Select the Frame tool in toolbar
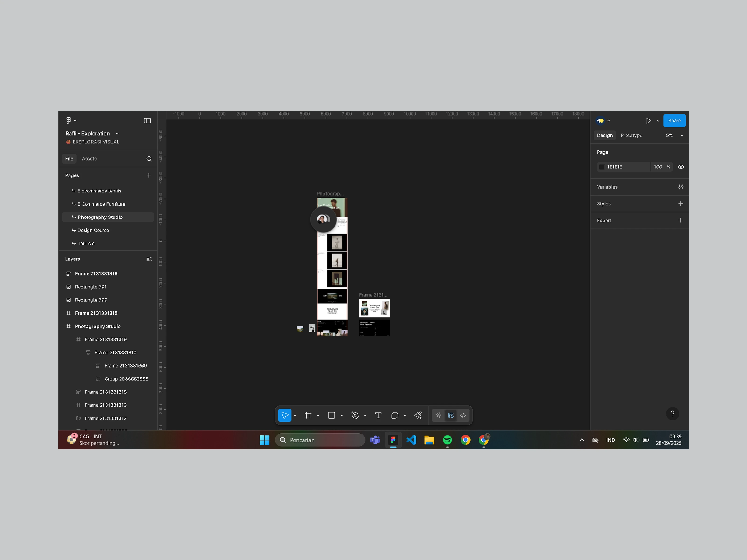The width and height of the screenshot is (747, 560). tap(308, 415)
